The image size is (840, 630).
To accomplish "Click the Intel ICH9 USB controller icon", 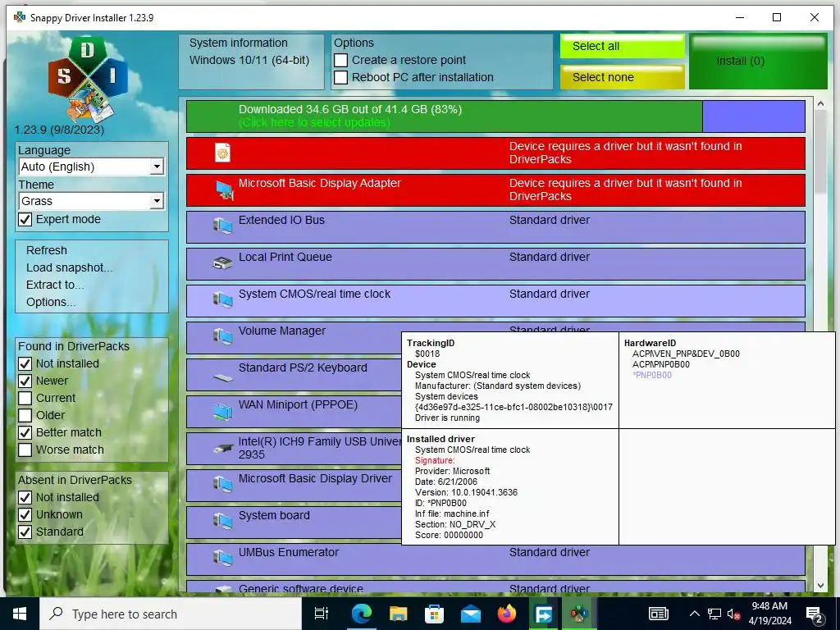I will coord(222,449).
